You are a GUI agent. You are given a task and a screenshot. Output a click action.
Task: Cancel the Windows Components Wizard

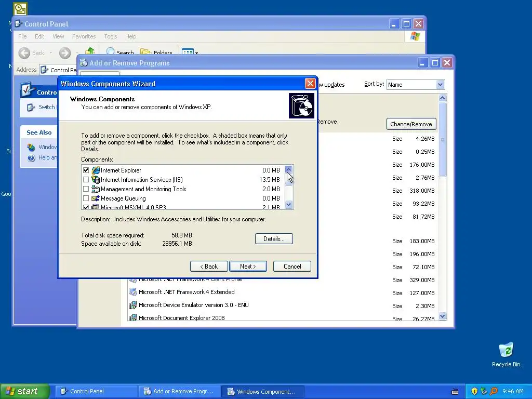292,267
